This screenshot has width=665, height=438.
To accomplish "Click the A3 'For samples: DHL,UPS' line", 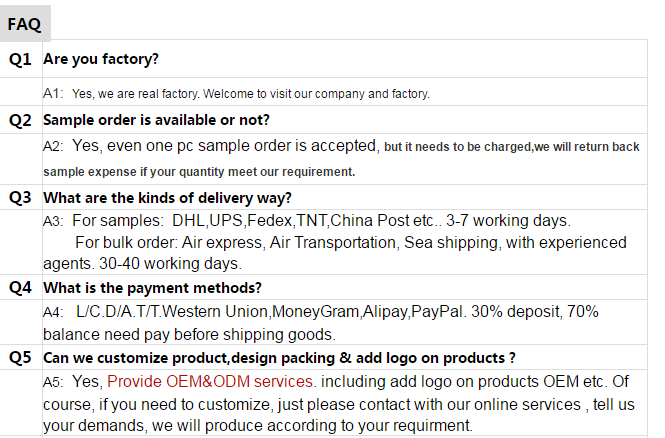I will [x=307, y=221].
